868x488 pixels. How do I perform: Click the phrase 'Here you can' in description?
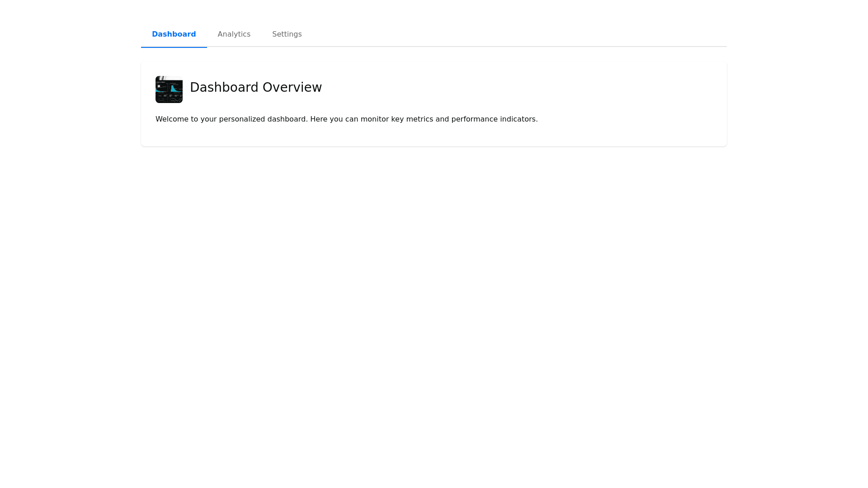(334, 119)
